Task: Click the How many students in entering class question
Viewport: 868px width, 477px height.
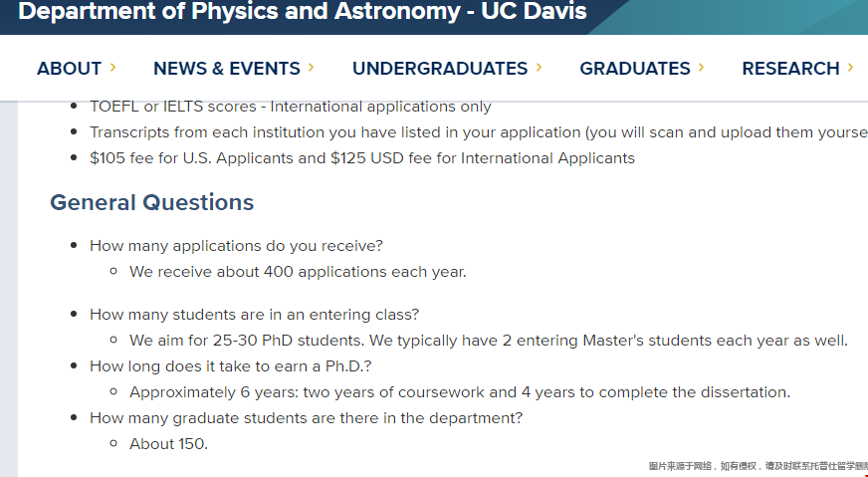Action: click(x=255, y=314)
